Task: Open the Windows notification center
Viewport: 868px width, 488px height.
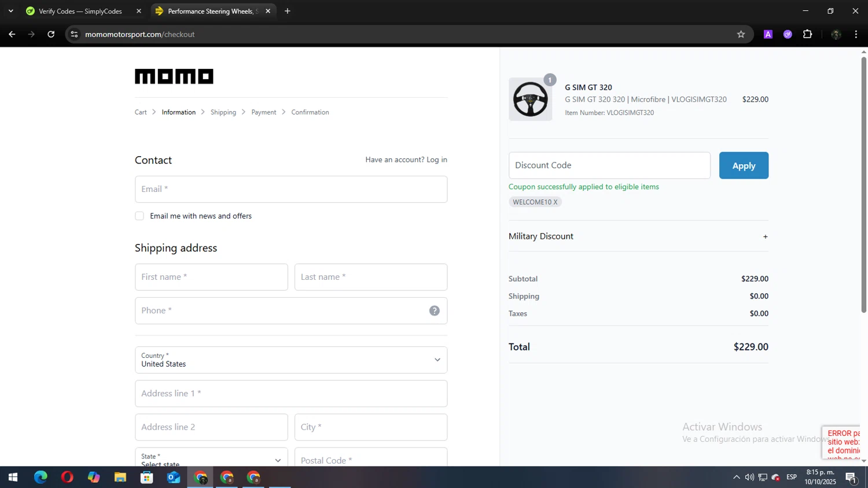Action: 851,478
